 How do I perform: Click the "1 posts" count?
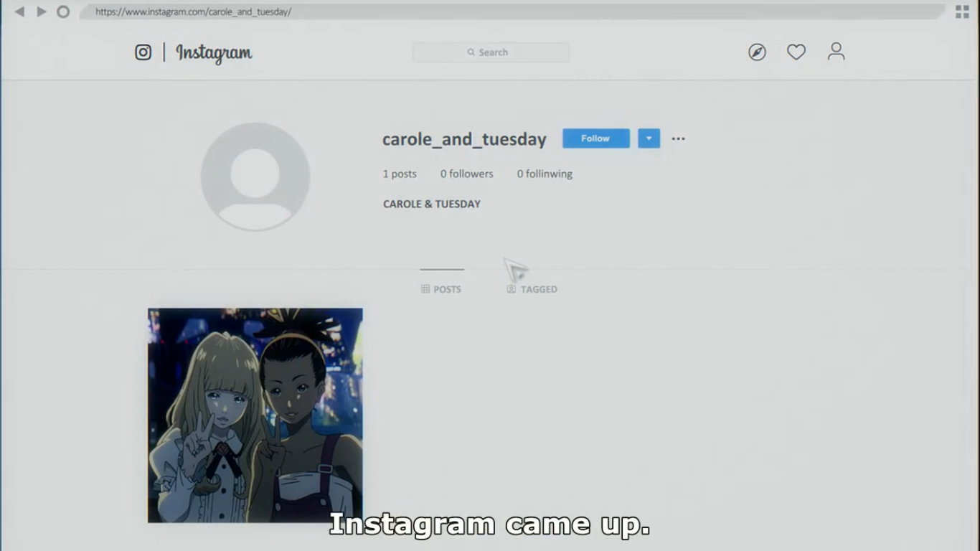pos(400,174)
